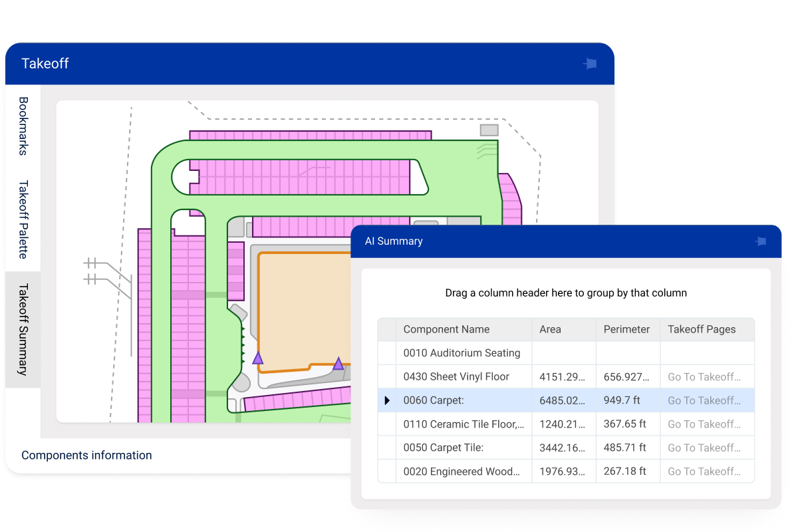The height and width of the screenshot is (532, 798).
Task: Click the Takeoff window title
Action: click(x=45, y=64)
